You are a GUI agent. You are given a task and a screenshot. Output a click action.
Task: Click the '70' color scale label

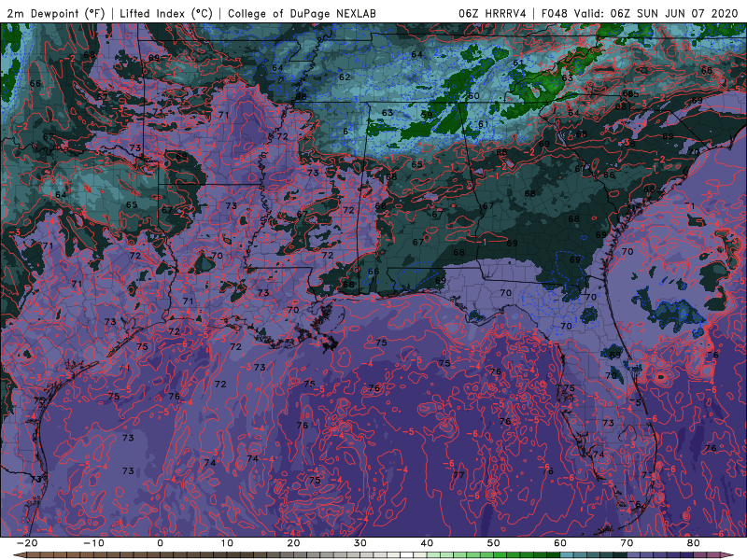click(627, 543)
